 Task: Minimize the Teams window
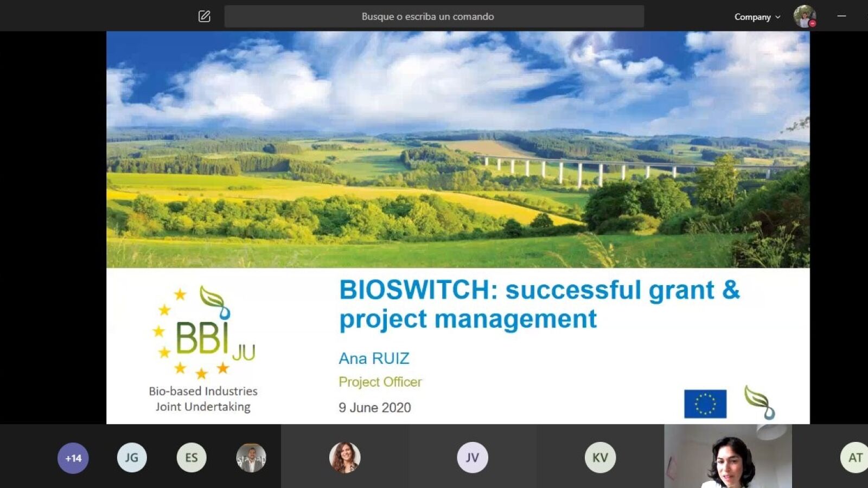coord(841,16)
